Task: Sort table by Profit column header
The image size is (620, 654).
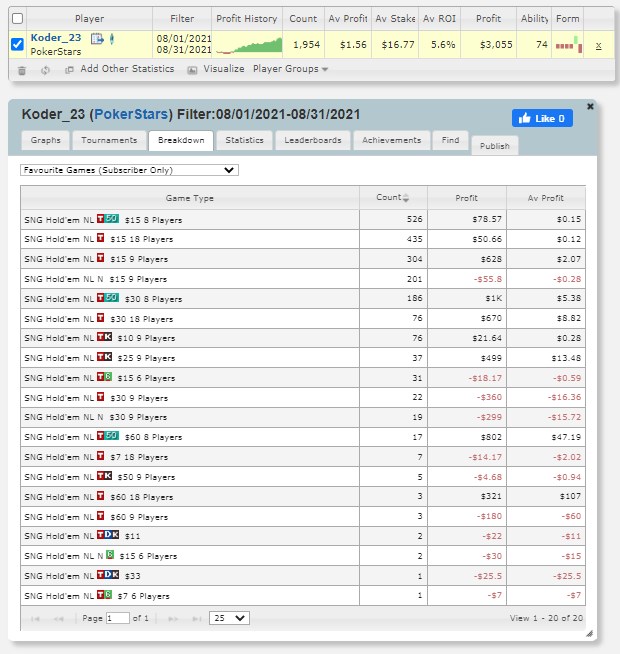Action: [467, 198]
